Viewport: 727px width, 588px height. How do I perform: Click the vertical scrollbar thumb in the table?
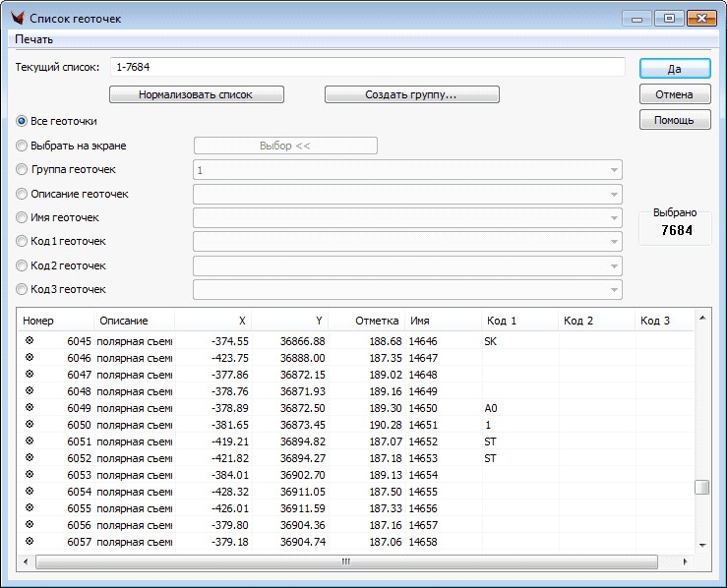pyautogui.click(x=701, y=487)
